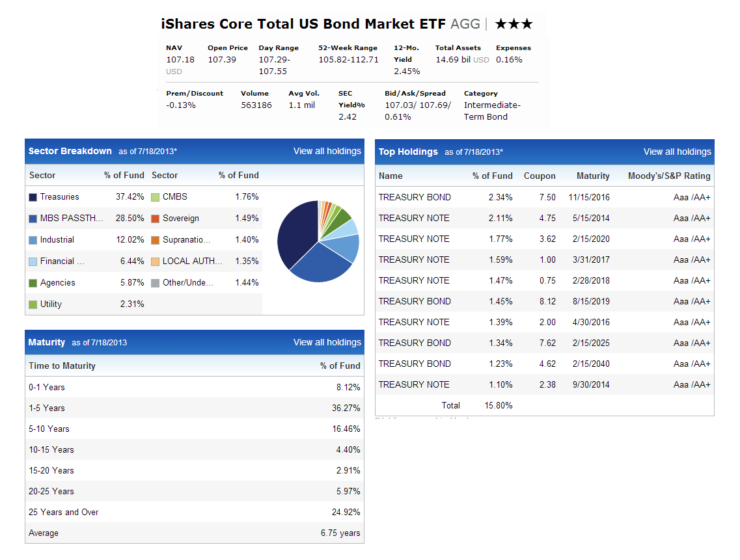Click the 0-1 Years maturity row
Screen dimensions: 740x560
coord(195,387)
